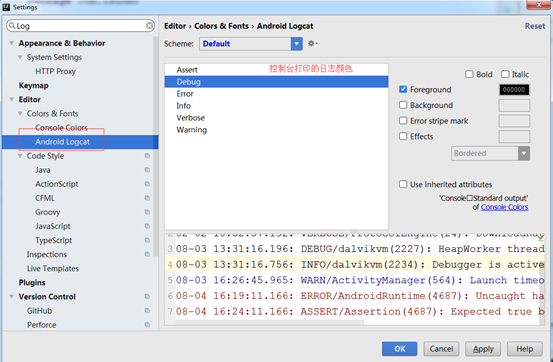
Task: Select Debug in the log level list
Action: [276, 82]
